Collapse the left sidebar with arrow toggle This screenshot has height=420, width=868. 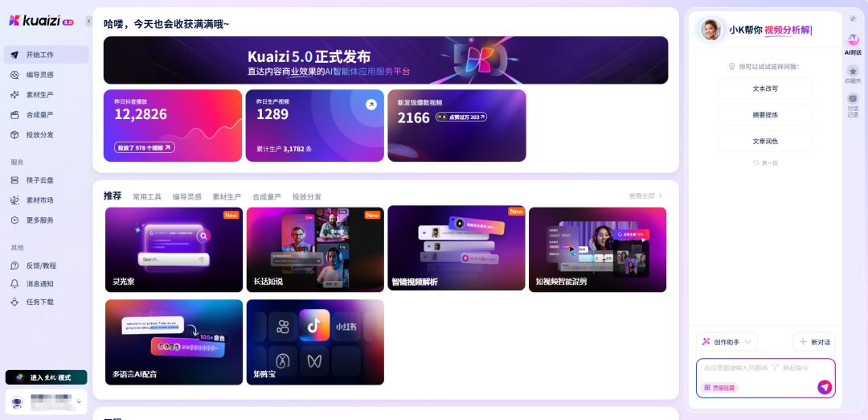[88, 21]
